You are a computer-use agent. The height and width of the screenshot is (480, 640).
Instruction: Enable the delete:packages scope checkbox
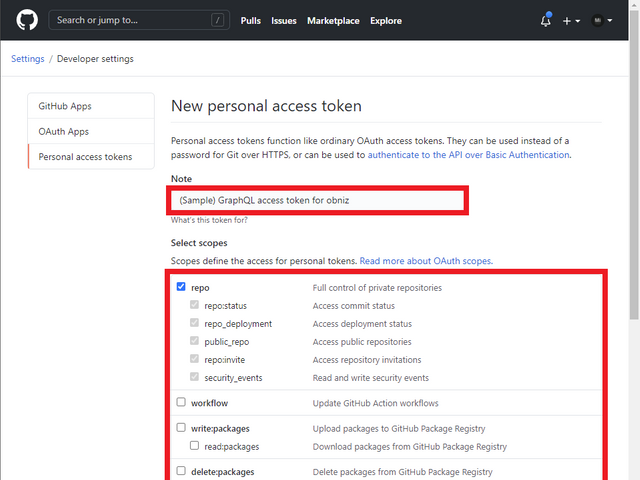181,471
